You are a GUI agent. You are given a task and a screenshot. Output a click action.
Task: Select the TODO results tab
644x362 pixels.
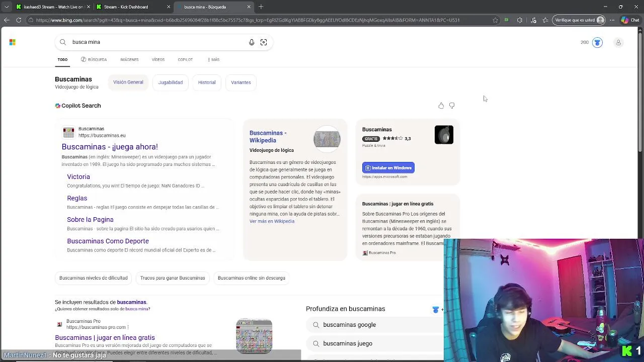click(x=62, y=60)
